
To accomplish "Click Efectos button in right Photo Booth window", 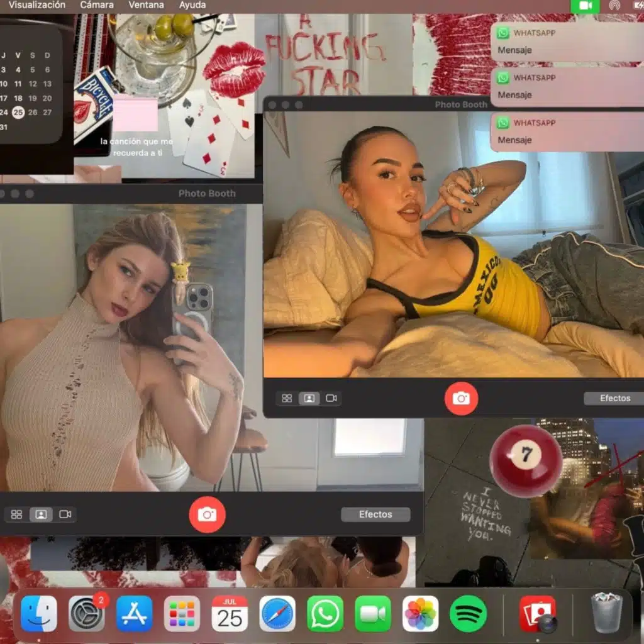I will point(614,398).
